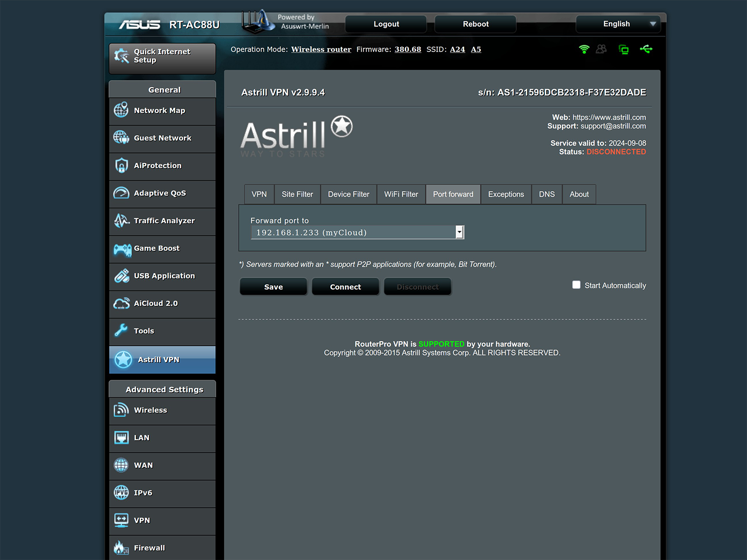Click the firmware version 380.68 link
Screen dimensions: 747x560
[408, 49]
